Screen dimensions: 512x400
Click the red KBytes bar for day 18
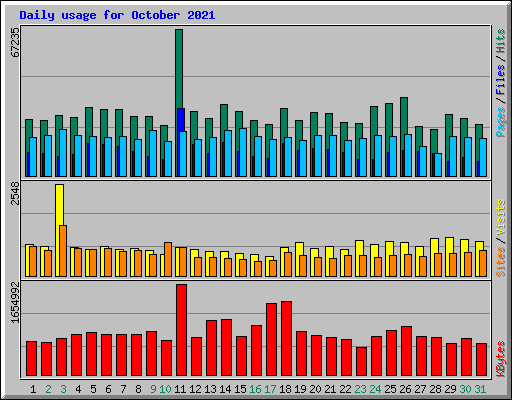(x=286, y=339)
